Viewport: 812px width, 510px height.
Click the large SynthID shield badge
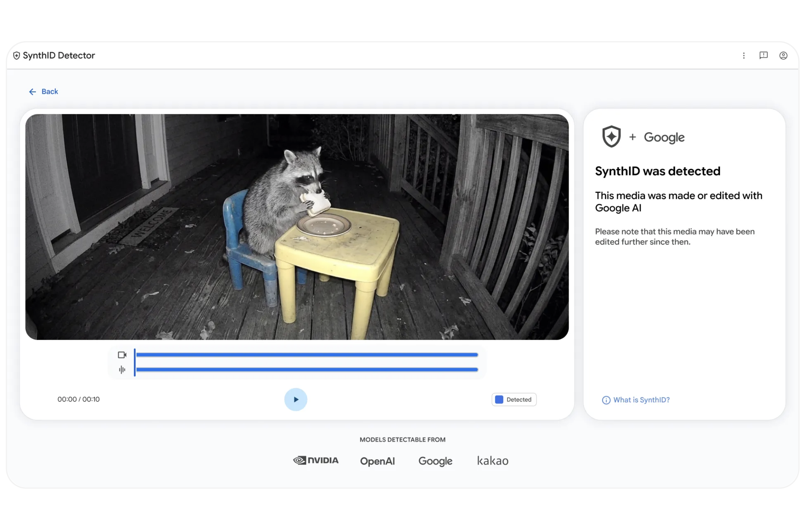point(611,136)
